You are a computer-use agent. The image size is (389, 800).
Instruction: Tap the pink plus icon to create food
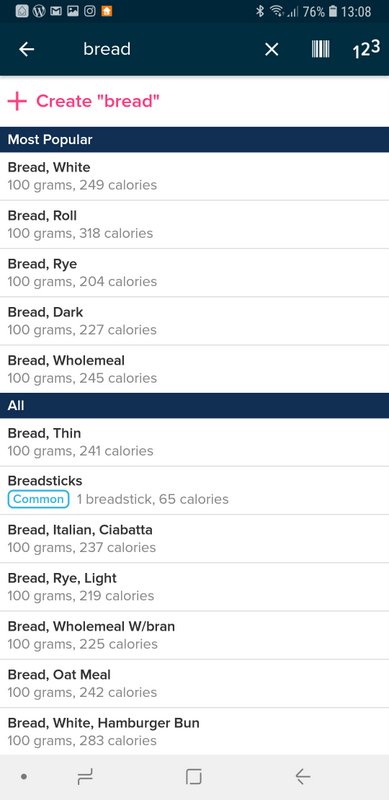17,101
